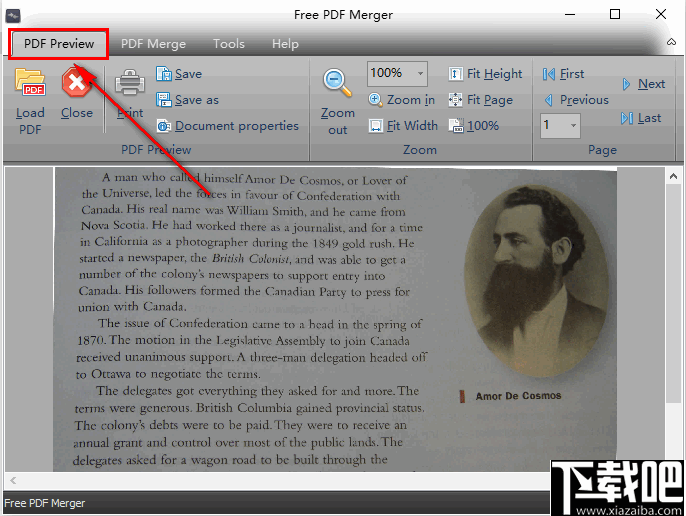Switch to the PDF Merge tab

pyautogui.click(x=153, y=44)
